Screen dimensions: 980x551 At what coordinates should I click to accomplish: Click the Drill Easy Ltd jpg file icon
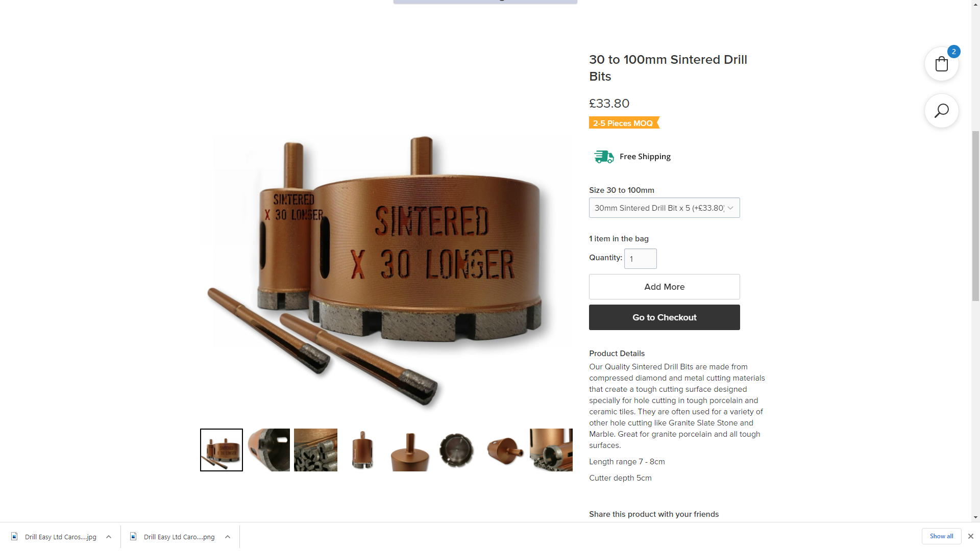coord(15,536)
